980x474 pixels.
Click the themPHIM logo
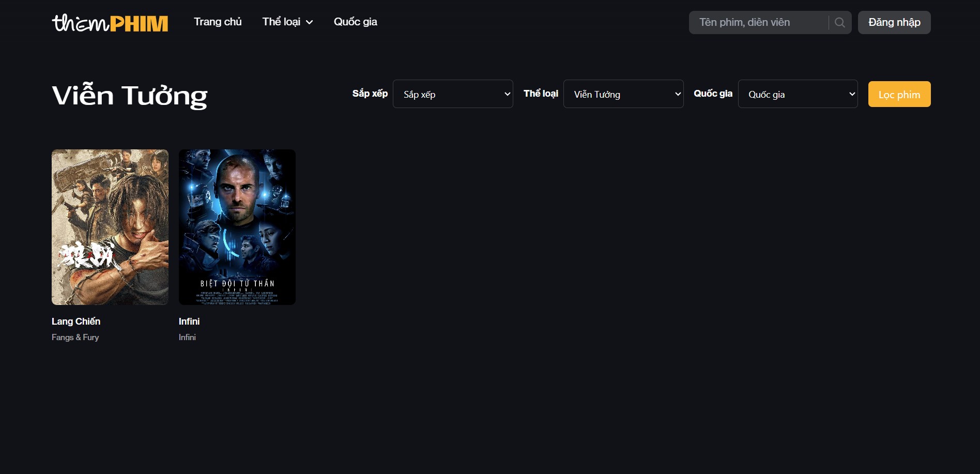click(110, 23)
